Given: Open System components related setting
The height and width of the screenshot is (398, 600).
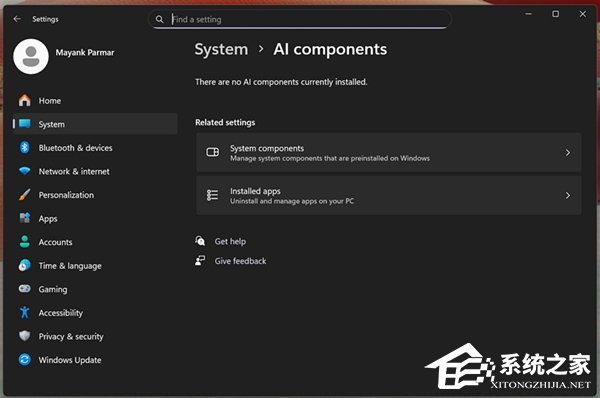Looking at the screenshot, I should click(x=389, y=152).
